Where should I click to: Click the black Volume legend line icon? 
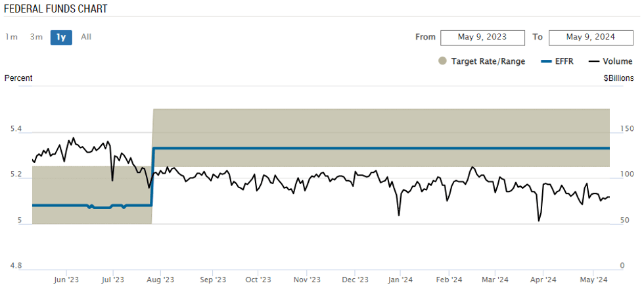tap(594, 61)
